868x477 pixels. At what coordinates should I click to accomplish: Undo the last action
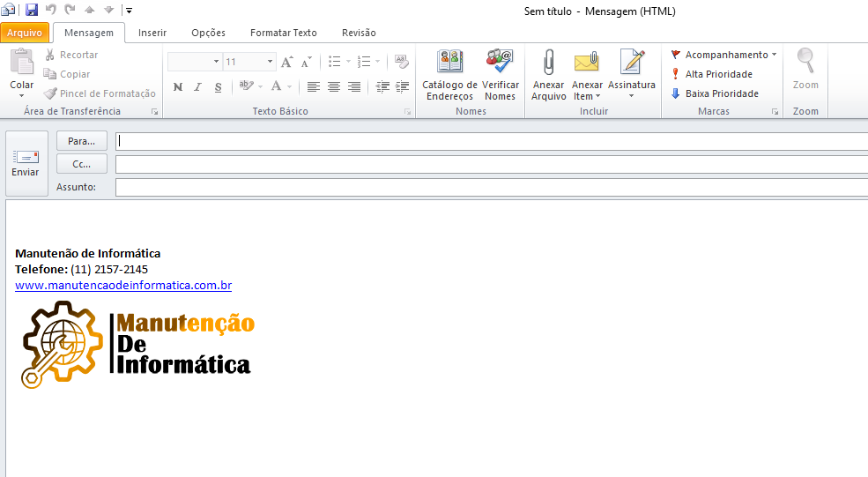[x=51, y=10]
